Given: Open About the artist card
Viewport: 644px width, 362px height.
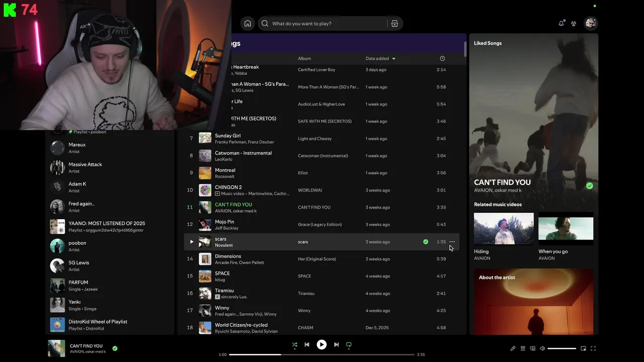Looking at the screenshot, I should point(533,301).
